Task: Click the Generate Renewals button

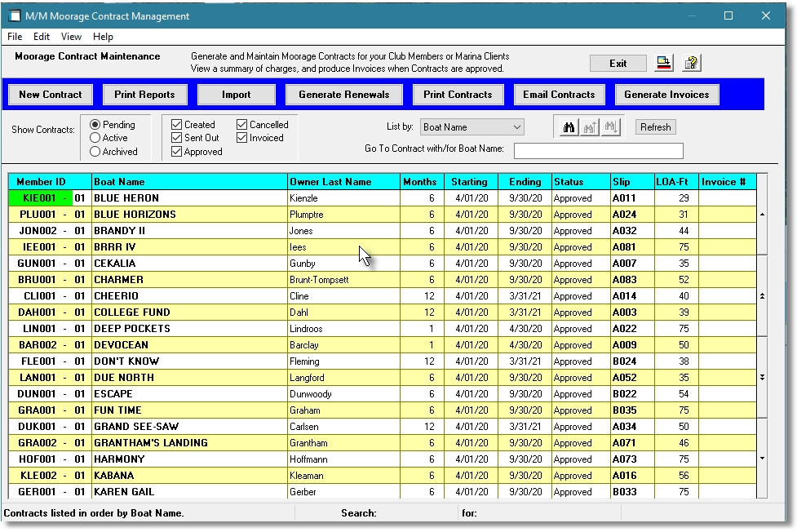Action: coord(343,95)
